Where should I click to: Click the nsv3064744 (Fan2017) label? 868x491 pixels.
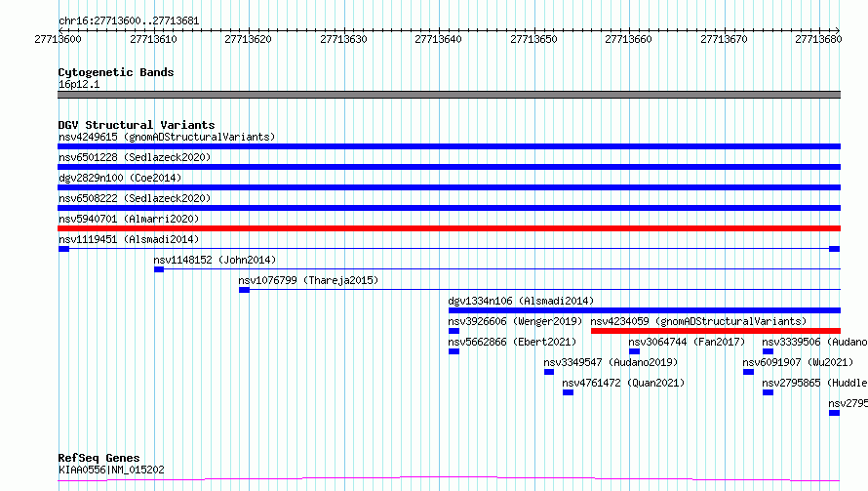[687, 342]
